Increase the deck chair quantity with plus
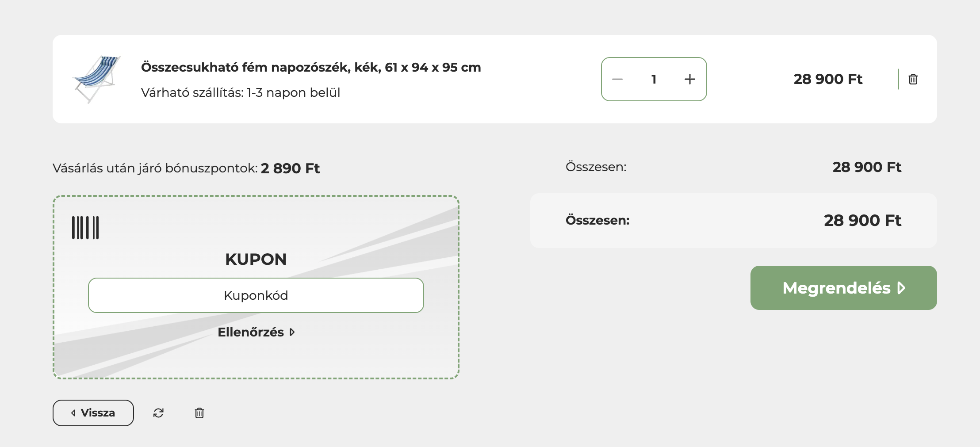The height and width of the screenshot is (447, 980). 690,79
